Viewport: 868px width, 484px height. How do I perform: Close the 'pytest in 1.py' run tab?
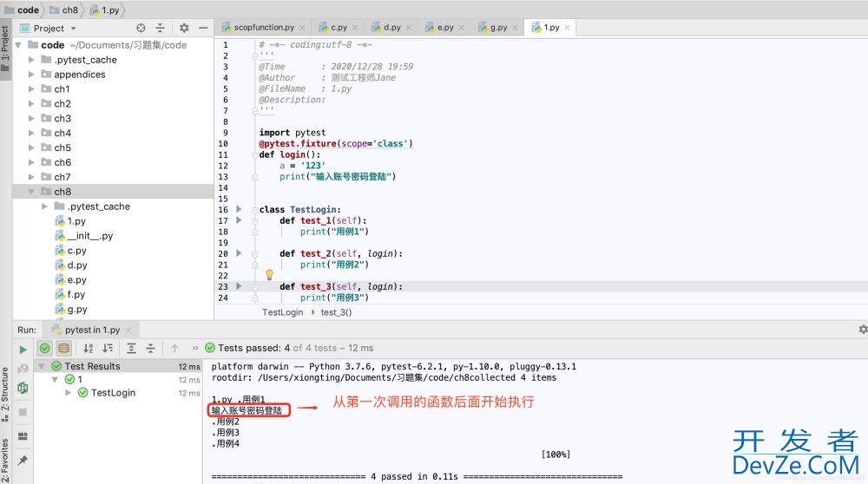pyautogui.click(x=128, y=330)
